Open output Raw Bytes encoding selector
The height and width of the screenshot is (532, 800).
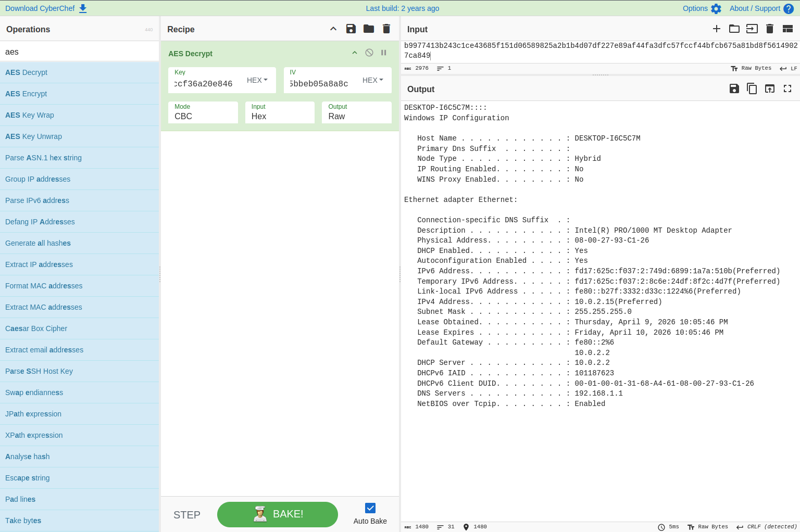click(708, 527)
